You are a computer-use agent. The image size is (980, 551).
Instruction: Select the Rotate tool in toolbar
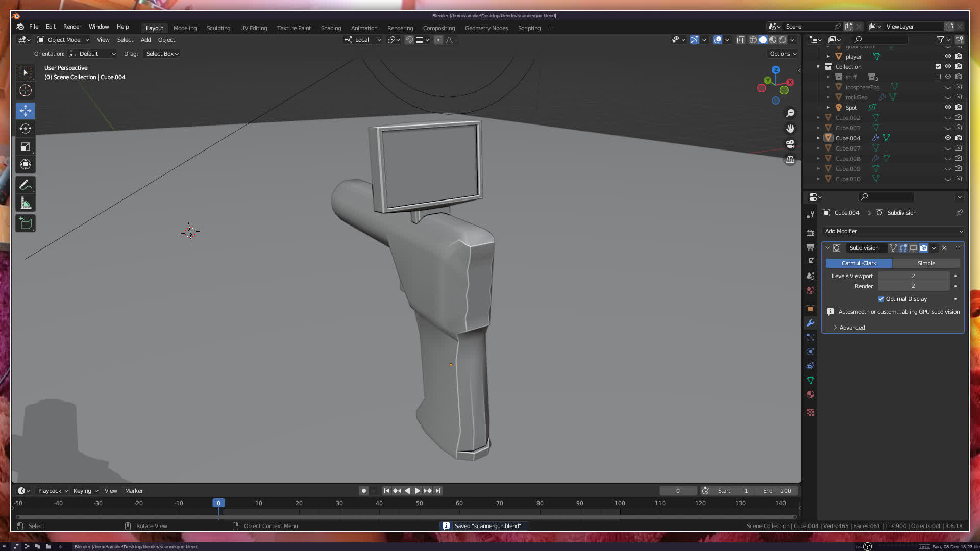pos(26,129)
